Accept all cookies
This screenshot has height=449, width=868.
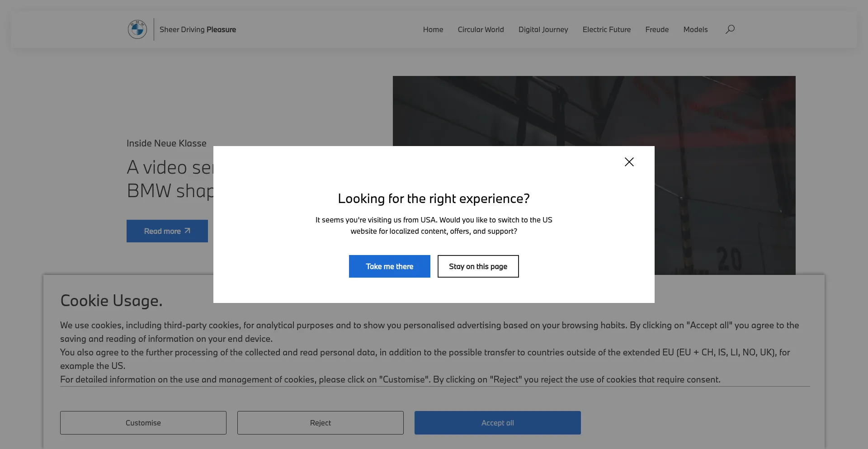497,423
